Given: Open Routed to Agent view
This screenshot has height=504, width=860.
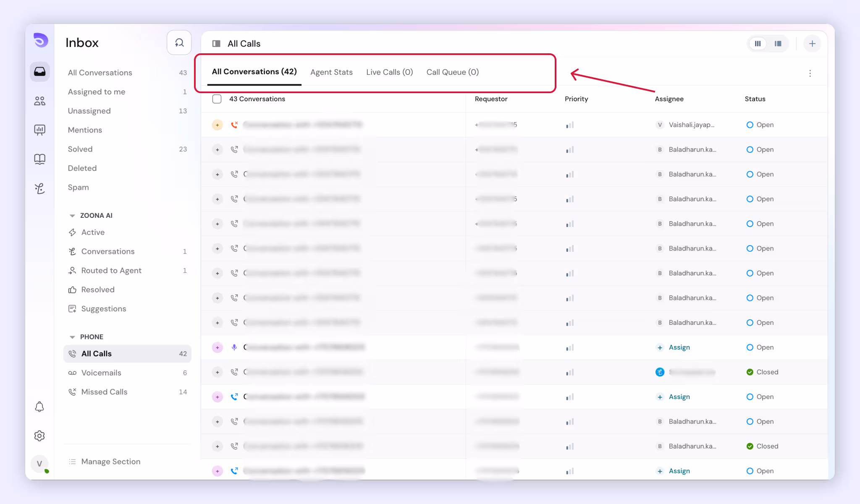Looking at the screenshot, I should click(x=127, y=271).
